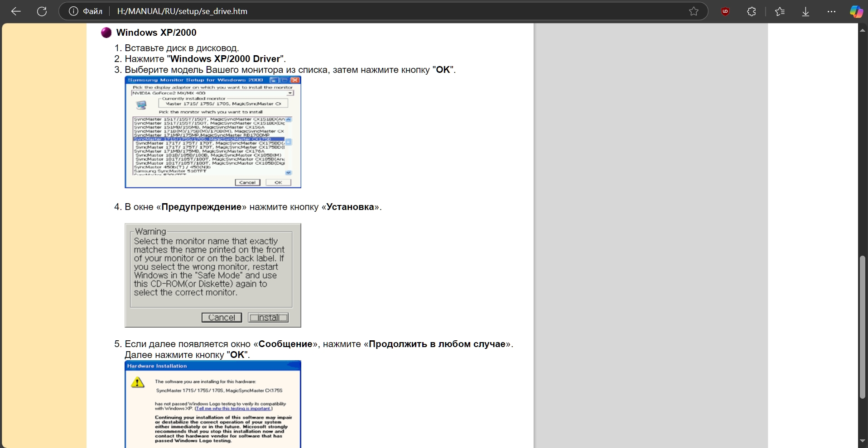Click bold text "Продолжить в любом случае"

pos(437,344)
